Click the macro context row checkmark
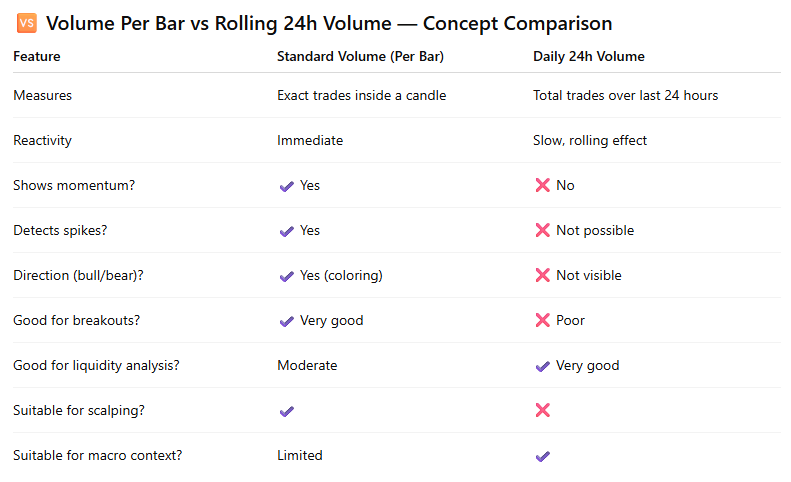The height and width of the screenshot is (482, 791). click(x=542, y=456)
